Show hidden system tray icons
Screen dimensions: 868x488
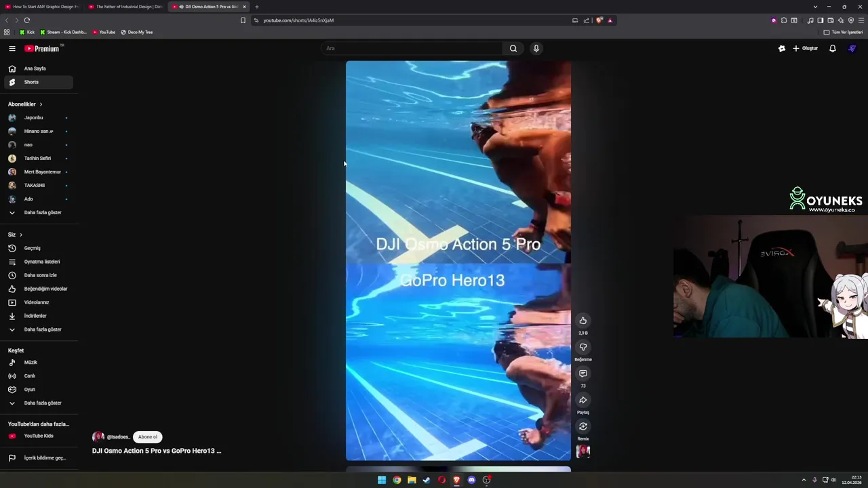(x=804, y=480)
